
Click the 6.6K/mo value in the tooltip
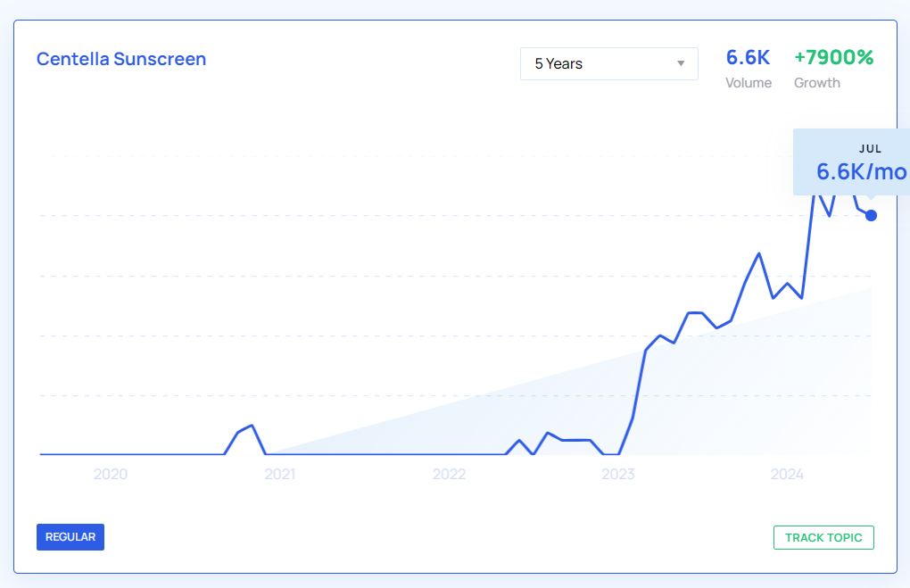[861, 172]
